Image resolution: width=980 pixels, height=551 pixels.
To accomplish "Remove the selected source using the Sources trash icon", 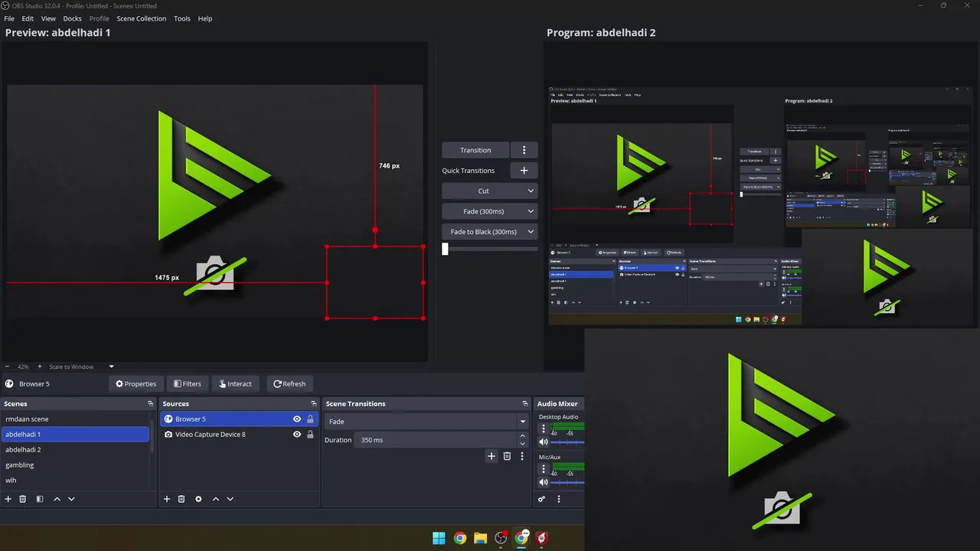I will pyautogui.click(x=181, y=499).
